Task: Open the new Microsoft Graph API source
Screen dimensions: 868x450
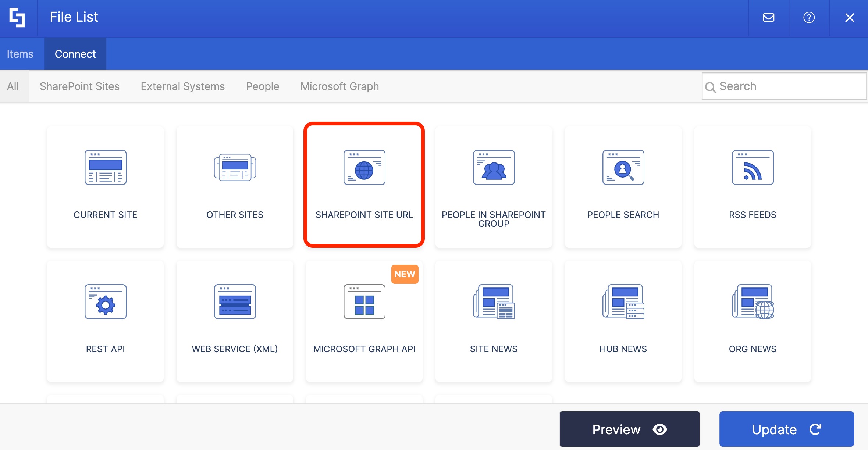Action: click(364, 302)
